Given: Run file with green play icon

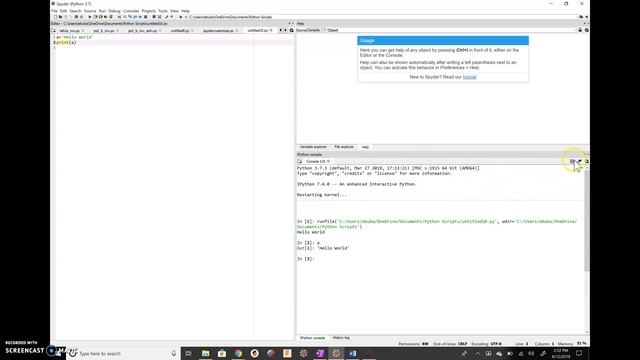Looking at the screenshot, I should point(90,17).
